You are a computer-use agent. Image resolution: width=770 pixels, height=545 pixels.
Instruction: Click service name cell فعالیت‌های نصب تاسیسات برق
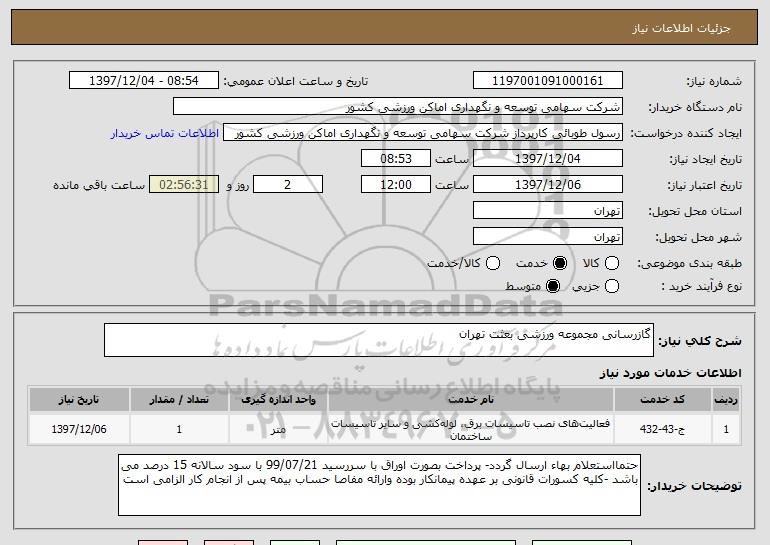tap(470, 429)
